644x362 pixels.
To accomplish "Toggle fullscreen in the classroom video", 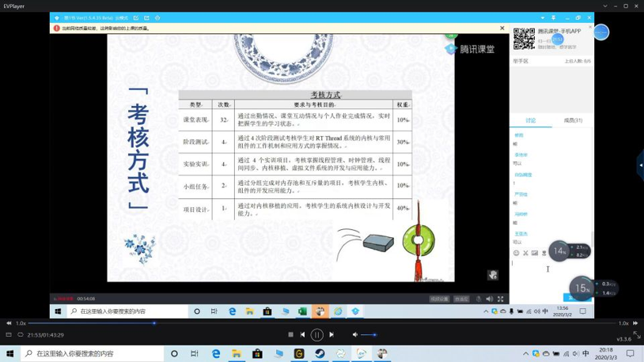I will 500,300.
